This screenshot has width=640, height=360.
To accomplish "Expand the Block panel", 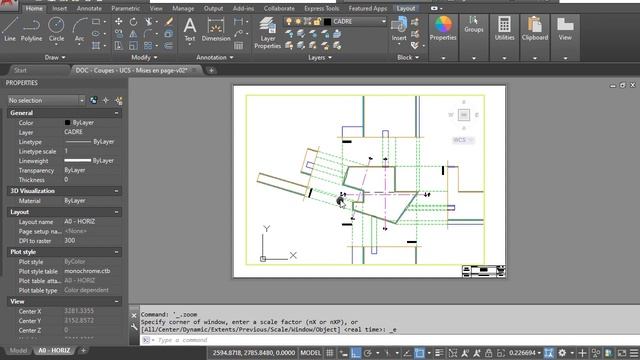I will tap(408, 58).
